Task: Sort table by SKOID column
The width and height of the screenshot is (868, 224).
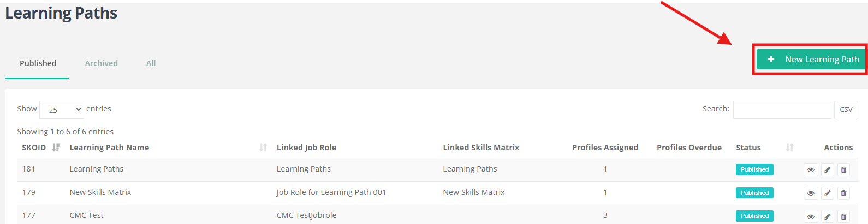Action: coord(56,148)
